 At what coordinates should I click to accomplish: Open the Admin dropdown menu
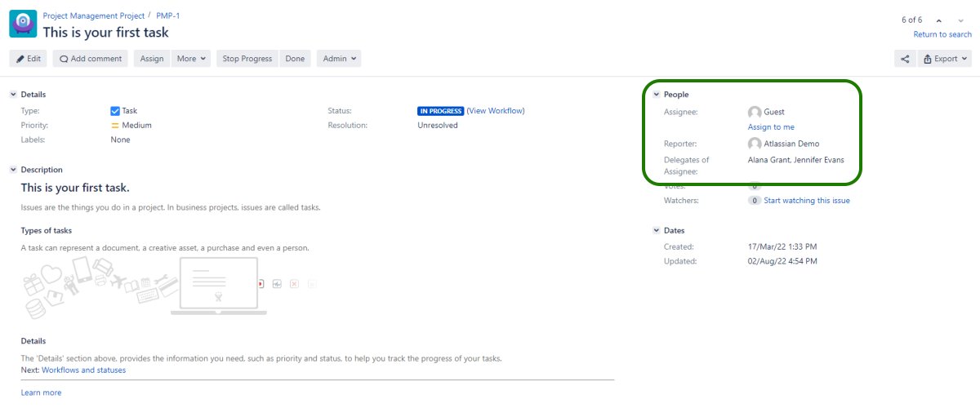[339, 59]
